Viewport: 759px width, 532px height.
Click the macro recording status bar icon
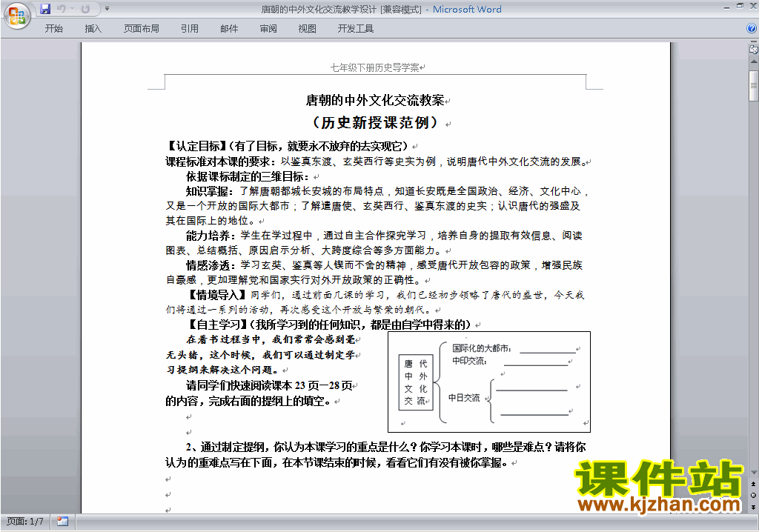pyautogui.click(x=62, y=522)
